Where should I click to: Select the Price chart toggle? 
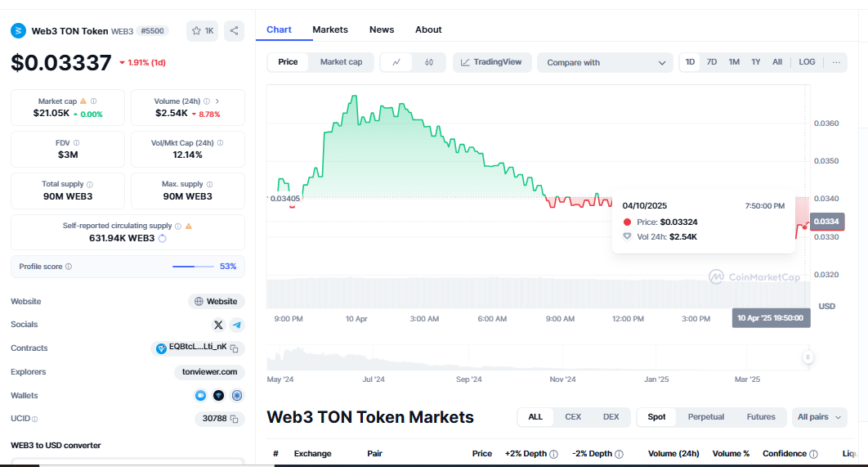click(288, 62)
